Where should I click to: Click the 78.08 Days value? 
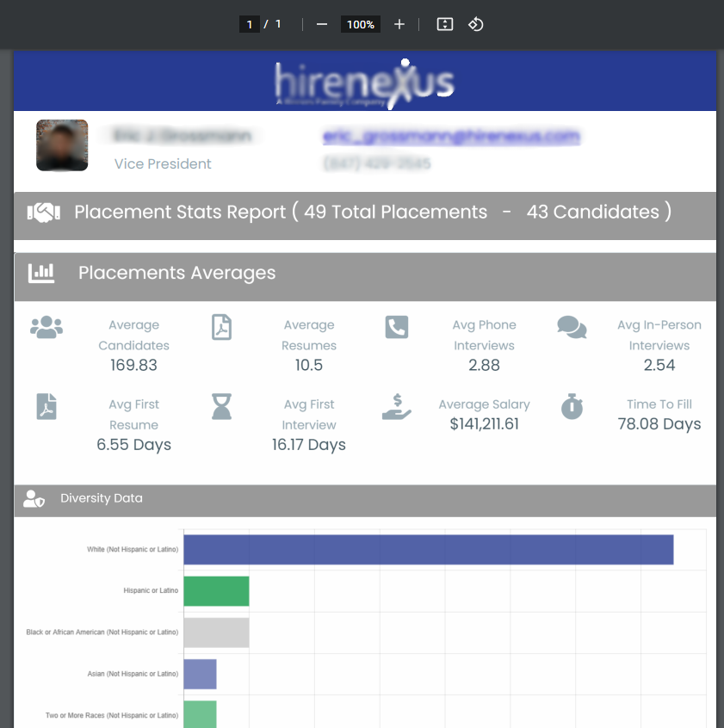pyautogui.click(x=659, y=424)
